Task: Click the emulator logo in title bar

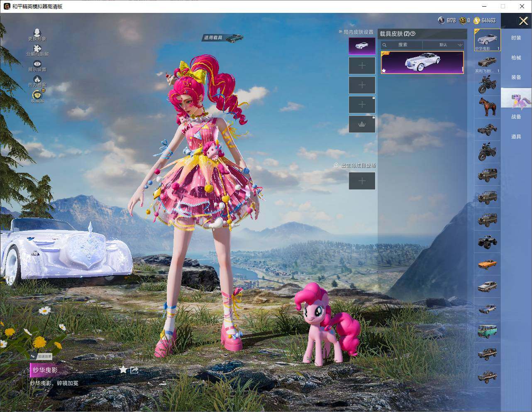Action: pyautogui.click(x=7, y=6)
